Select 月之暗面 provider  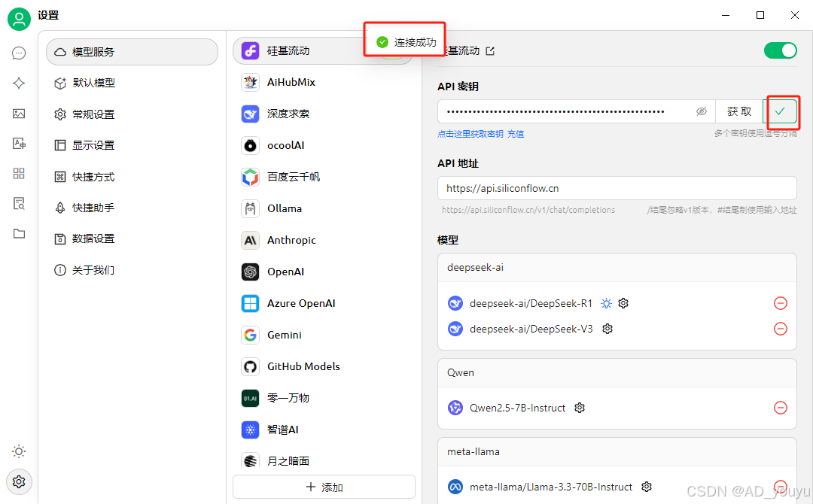pyautogui.click(x=322, y=460)
